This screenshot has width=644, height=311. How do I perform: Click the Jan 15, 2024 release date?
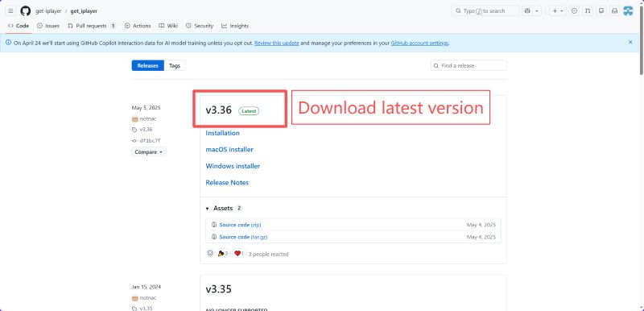tap(147, 287)
